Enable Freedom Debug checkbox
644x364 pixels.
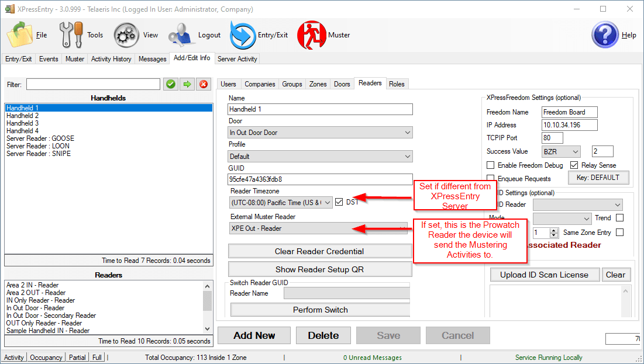[491, 165]
